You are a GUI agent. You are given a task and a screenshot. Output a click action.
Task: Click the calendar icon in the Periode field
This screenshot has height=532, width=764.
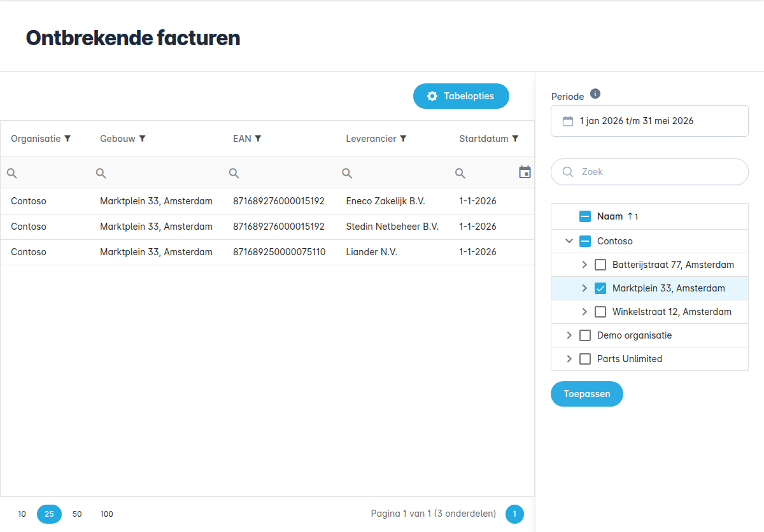click(x=568, y=121)
